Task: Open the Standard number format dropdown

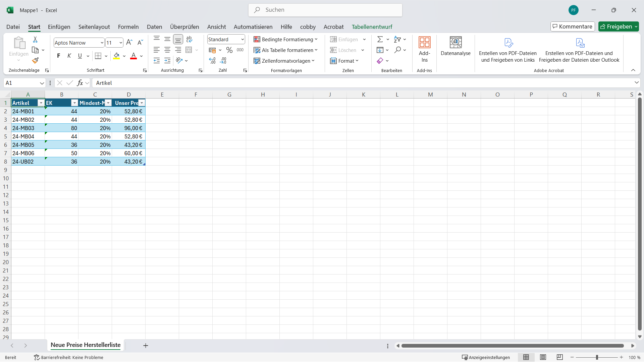Action: click(x=243, y=40)
